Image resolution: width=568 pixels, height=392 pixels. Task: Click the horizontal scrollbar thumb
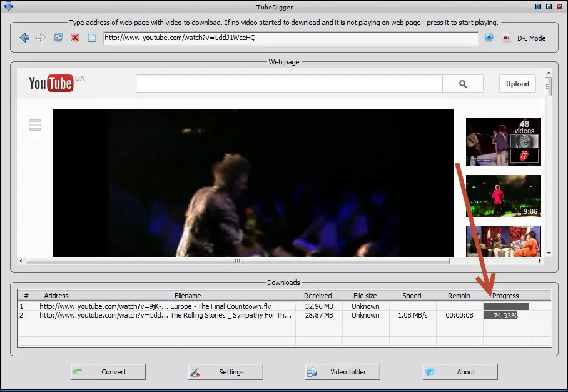pyautogui.click(x=238, y=261)
